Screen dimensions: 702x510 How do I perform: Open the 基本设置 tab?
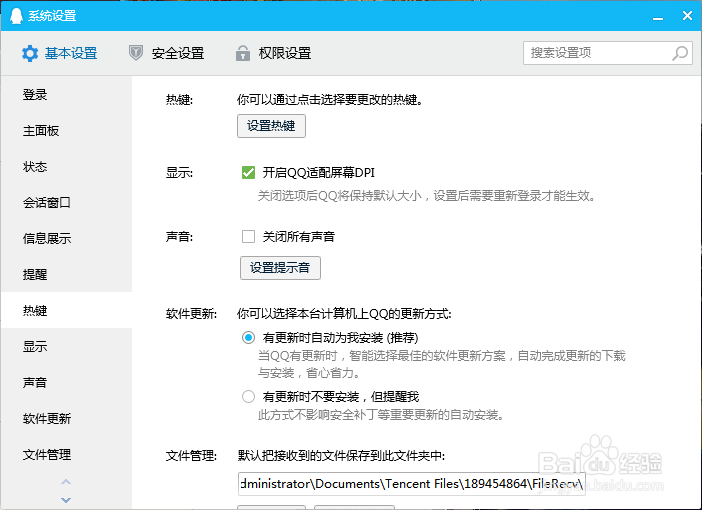coord(60,53)
